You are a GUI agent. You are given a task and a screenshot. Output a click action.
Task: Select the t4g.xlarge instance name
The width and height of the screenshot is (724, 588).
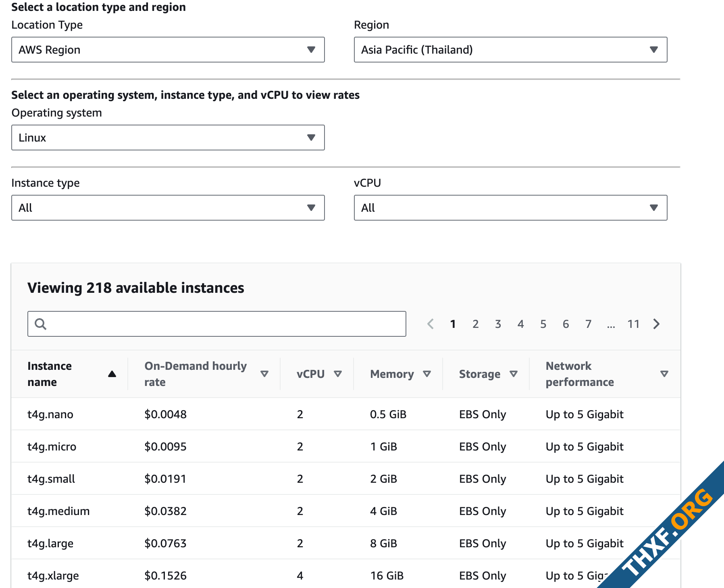53,575
